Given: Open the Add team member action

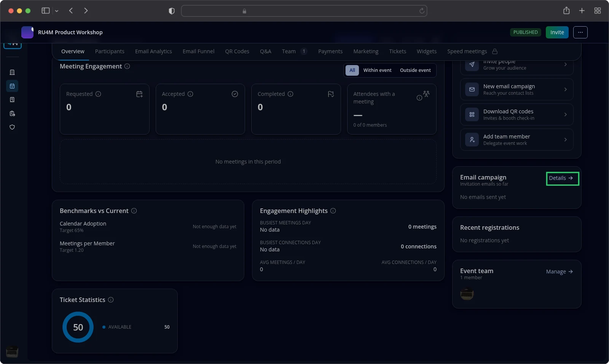Looking at the screenshot, I should tap(517, 140).
